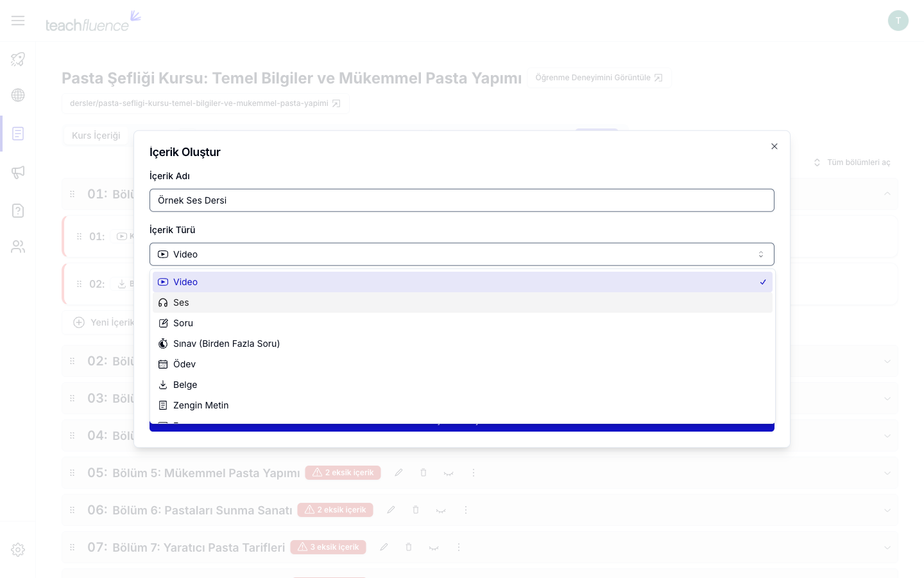The image size is (924, 578).
Task: Open the globe icon in the sidebar
Action: coord(18,95)
